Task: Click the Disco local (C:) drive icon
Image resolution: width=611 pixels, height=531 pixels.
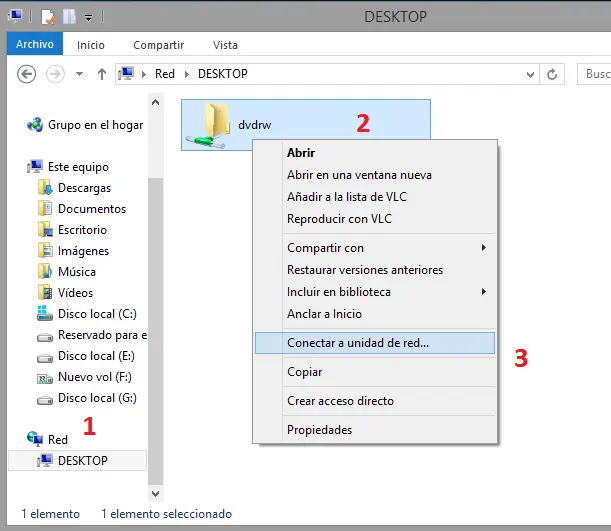Action: [45, 313]
